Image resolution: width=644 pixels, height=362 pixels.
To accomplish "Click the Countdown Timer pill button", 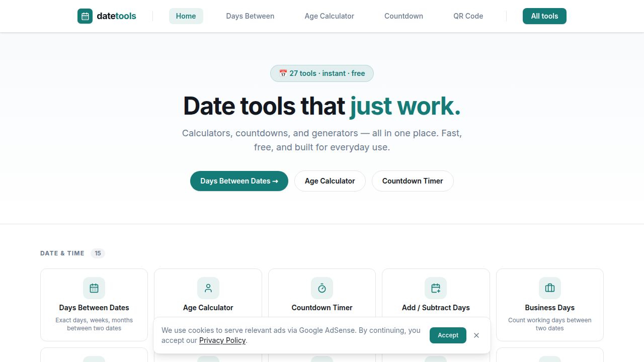I will click(x=413, y=181).
